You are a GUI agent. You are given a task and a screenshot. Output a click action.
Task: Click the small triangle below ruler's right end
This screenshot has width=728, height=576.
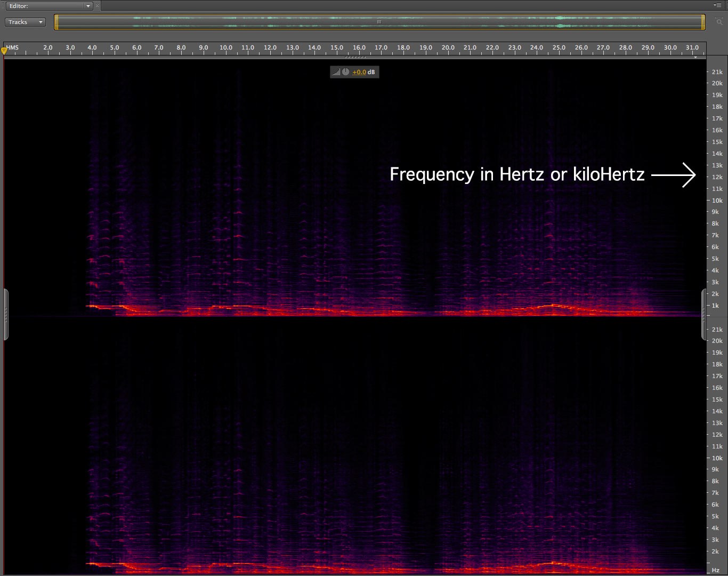coord(695,57)
